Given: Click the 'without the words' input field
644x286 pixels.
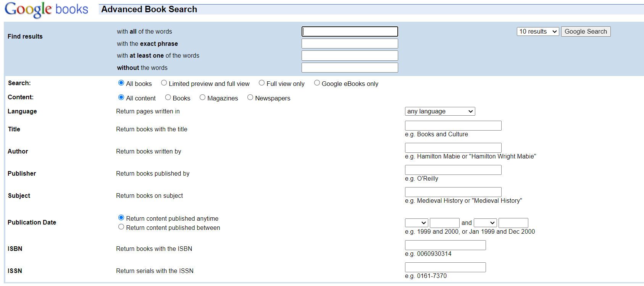Looking at the screenshot, I should [x=350, y=68].
